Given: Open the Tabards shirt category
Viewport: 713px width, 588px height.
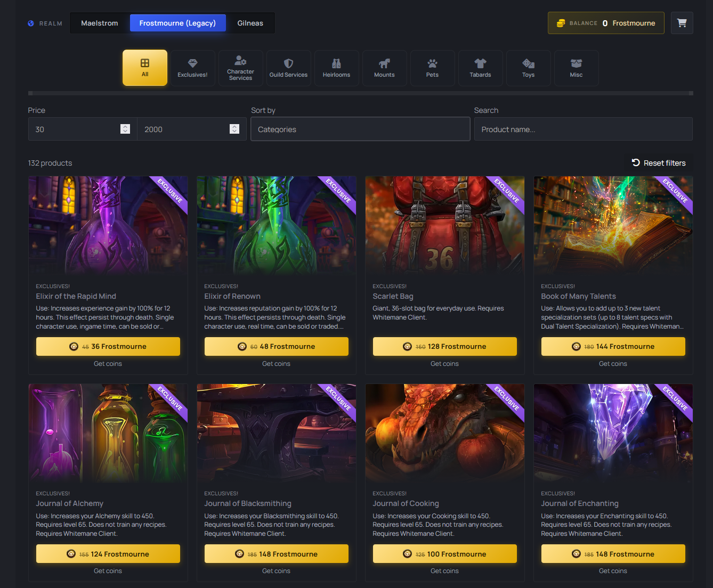Looking at the screenshot, I should (481, 68).
